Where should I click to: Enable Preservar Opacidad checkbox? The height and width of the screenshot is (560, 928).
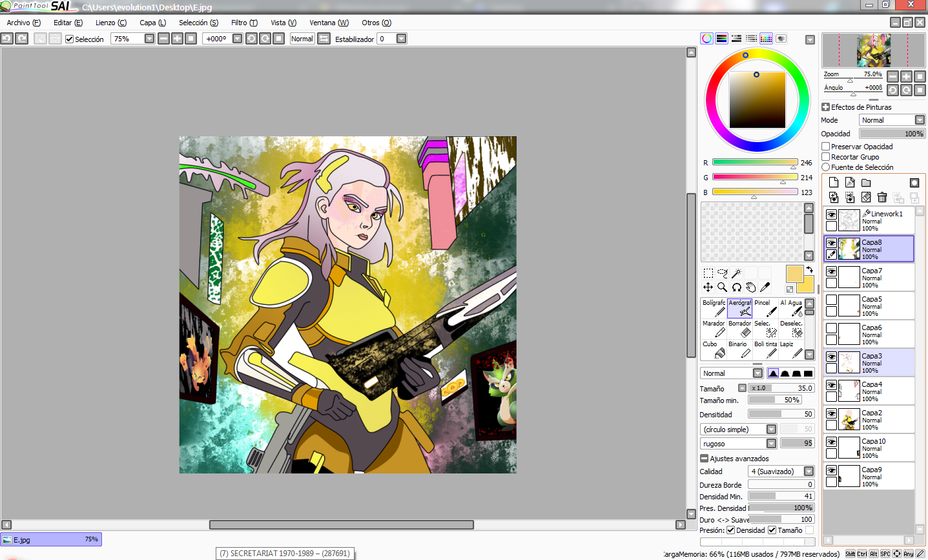[x=825, y=147]
